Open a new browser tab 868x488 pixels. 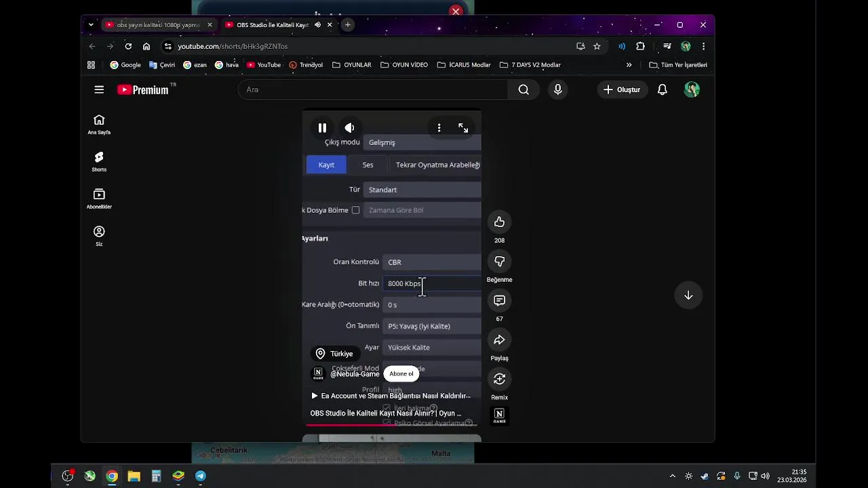tap(348, 25)
